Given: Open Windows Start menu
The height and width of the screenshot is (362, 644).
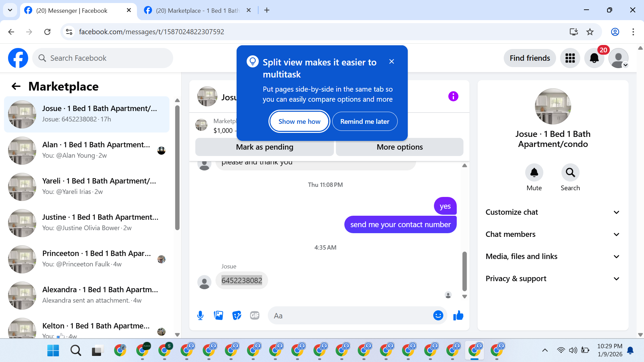Looking at the screenshot, I should (53, 351).
